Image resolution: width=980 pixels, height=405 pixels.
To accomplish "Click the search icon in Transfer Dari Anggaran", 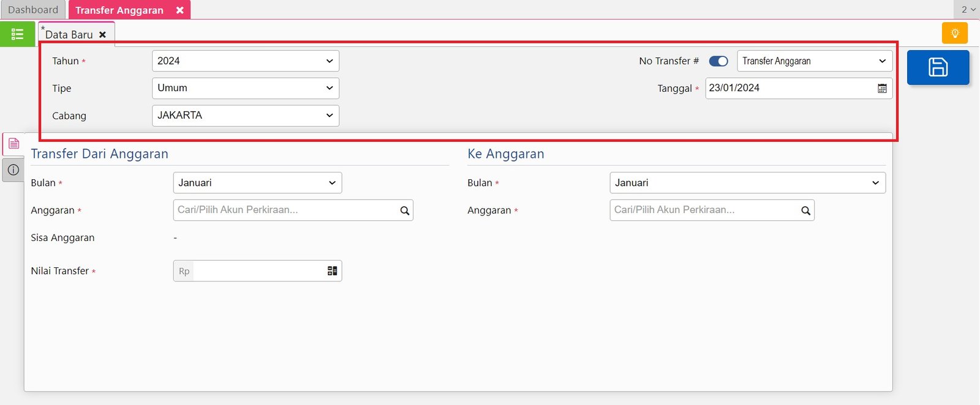I will pyautogui.click(x=404, y=210).
